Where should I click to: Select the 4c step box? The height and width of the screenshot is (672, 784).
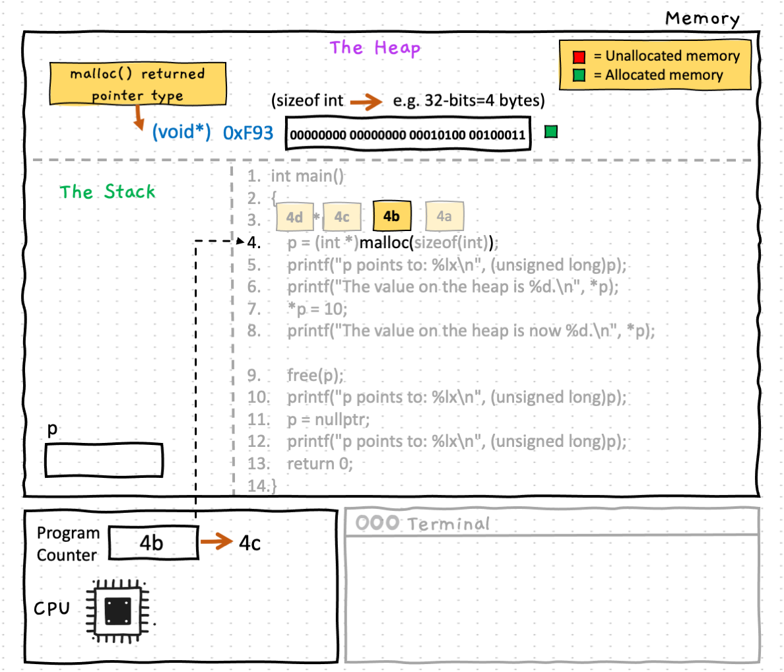(342, 217)
